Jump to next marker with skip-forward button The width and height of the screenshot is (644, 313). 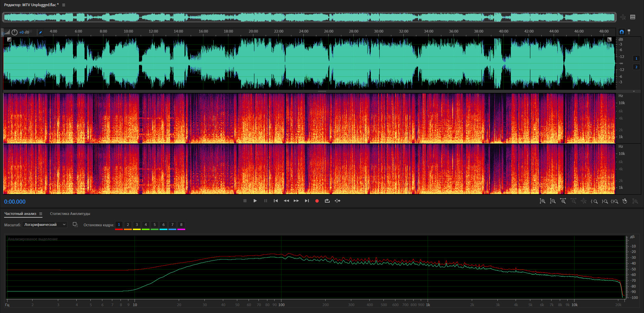pyautogui.click(x=307, y=201)
